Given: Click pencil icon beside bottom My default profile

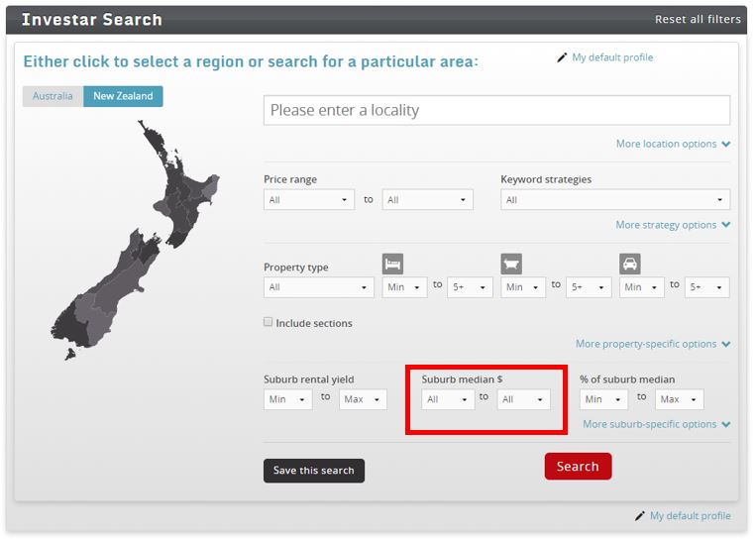Looking at the screenshot, I should (640, 516).
